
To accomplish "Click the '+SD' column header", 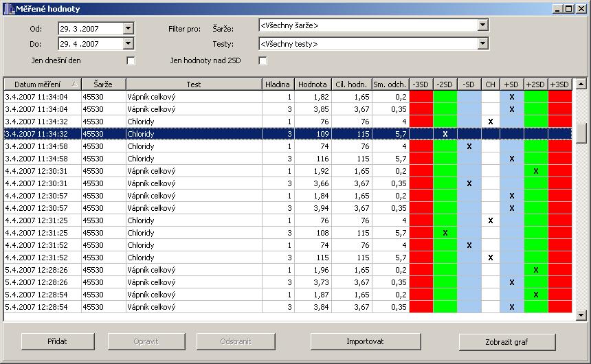I will (x=512, y=84).
